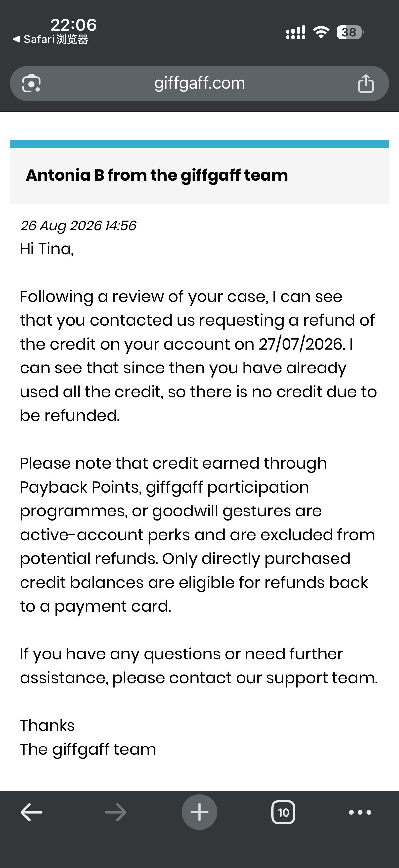Tap the 22:06 clock in status bar
The width and height of the screenshot is (399, 868).
tap(73, 25)
